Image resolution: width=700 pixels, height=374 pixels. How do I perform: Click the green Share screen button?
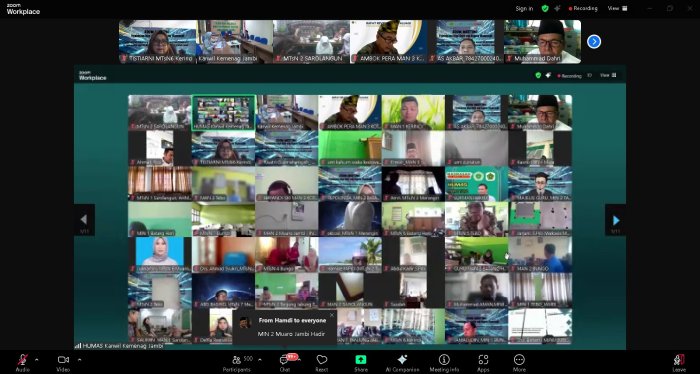click(361, 362)
